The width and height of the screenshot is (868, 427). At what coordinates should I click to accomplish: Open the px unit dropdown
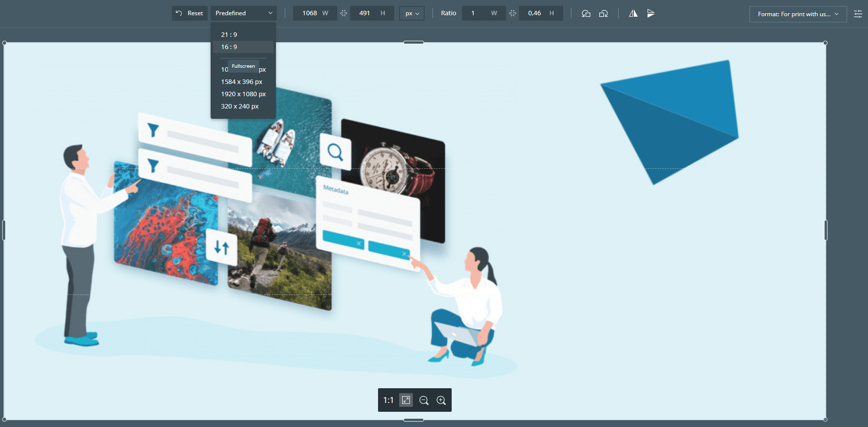[412, 13]
